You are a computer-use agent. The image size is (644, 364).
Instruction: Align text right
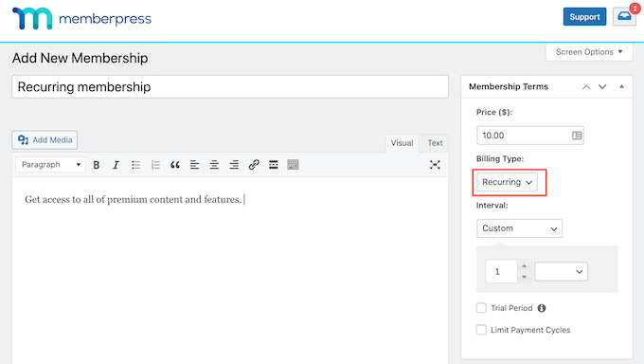tap(234, 165)
